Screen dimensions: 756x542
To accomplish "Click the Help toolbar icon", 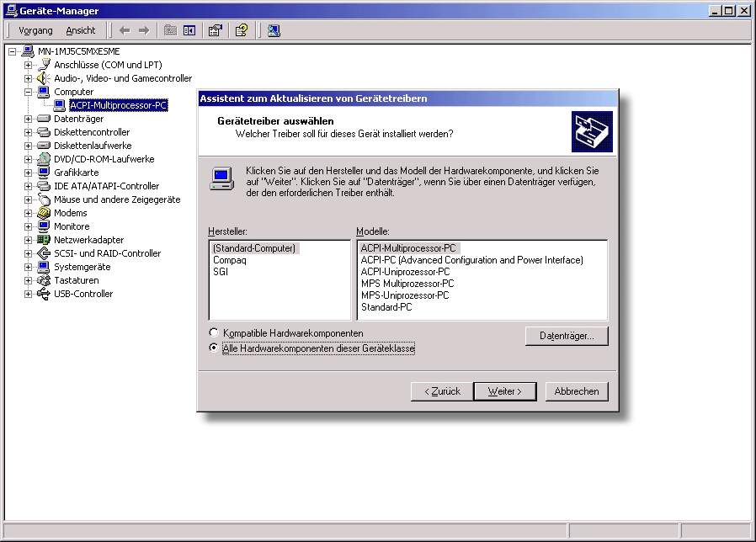I will pos(242,30).
